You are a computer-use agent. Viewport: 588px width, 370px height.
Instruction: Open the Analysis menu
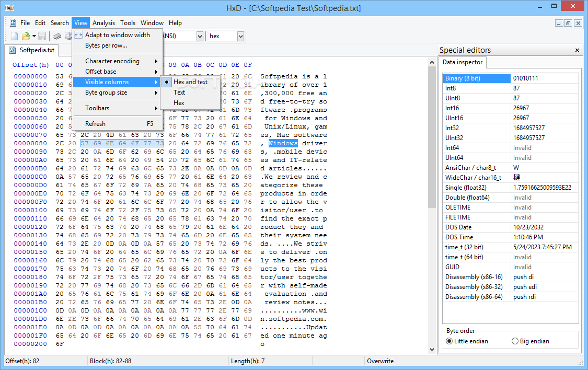pyautogui.click(x=103, y=23)
